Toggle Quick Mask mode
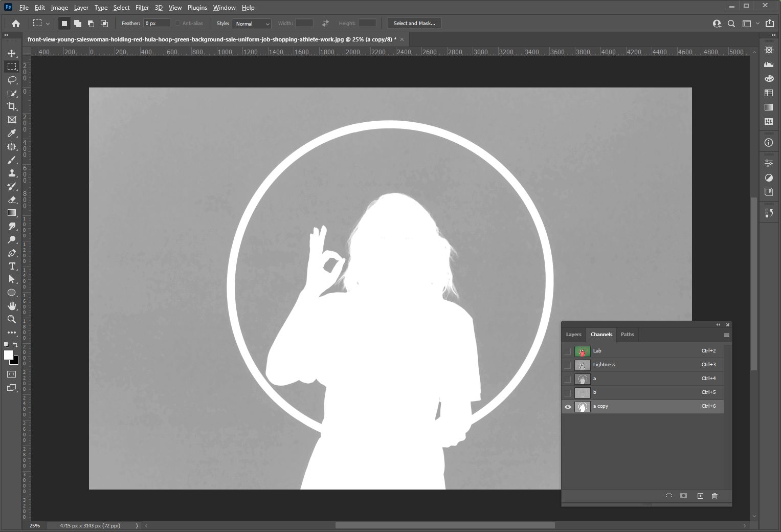The height and width of the screenshot is (532, 781). (x=12, y=374)
